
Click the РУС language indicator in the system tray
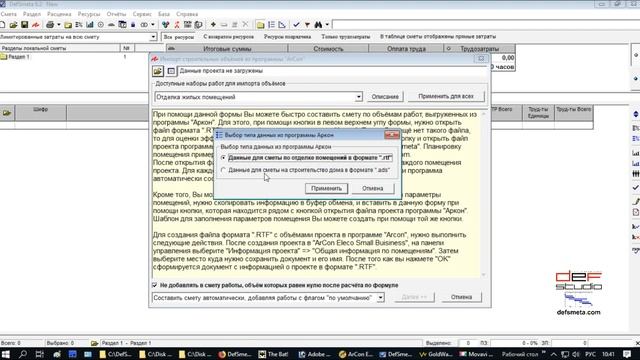590,354
